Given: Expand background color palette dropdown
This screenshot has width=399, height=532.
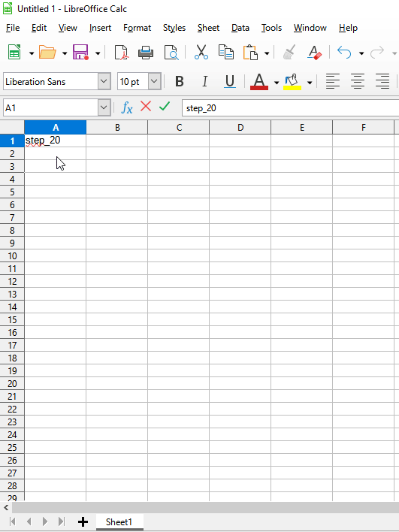Looking at the screenshot, I should click(310, 83).
